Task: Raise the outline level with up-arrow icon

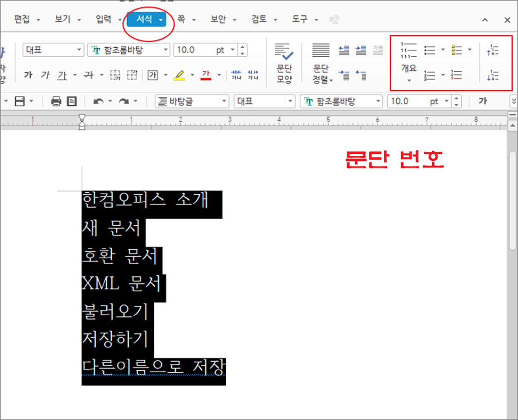Action: tap(493, 50)
